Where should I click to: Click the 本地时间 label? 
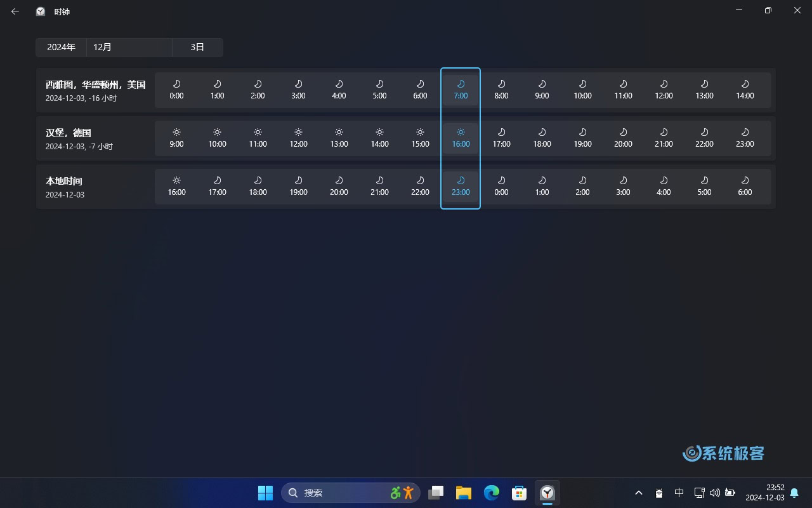tap(64, 181)
